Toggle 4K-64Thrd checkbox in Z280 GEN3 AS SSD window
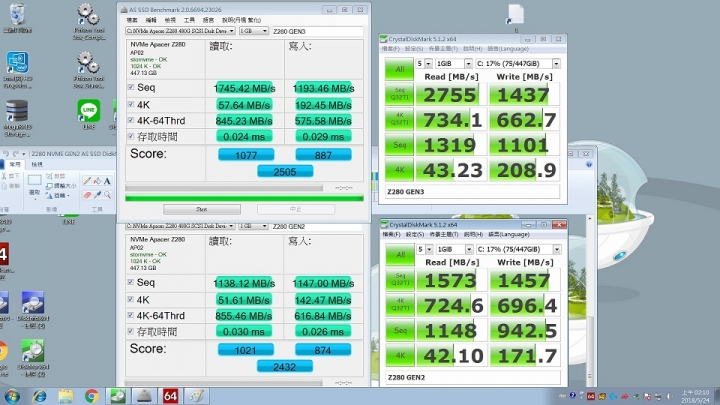Image resolution: width=720 pixels, height=405 pixels. tap(131, 120)
